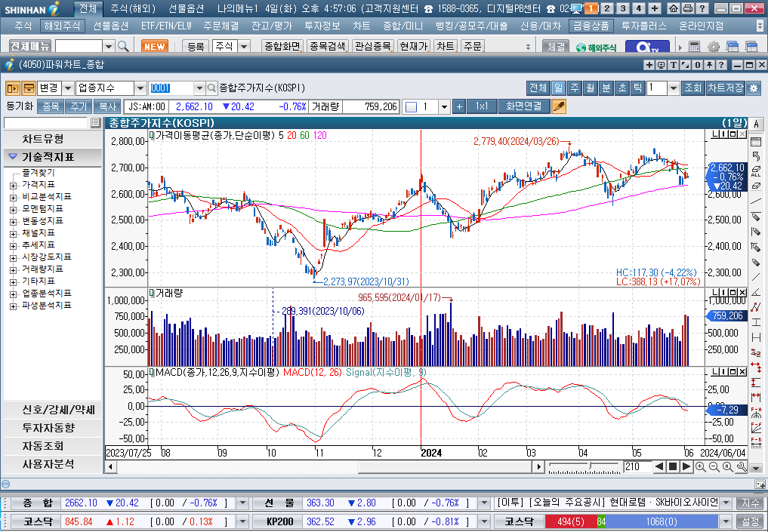The image size is (768, 532).
Task: Toggle the 주기 sync button
Action: [79, 106]
